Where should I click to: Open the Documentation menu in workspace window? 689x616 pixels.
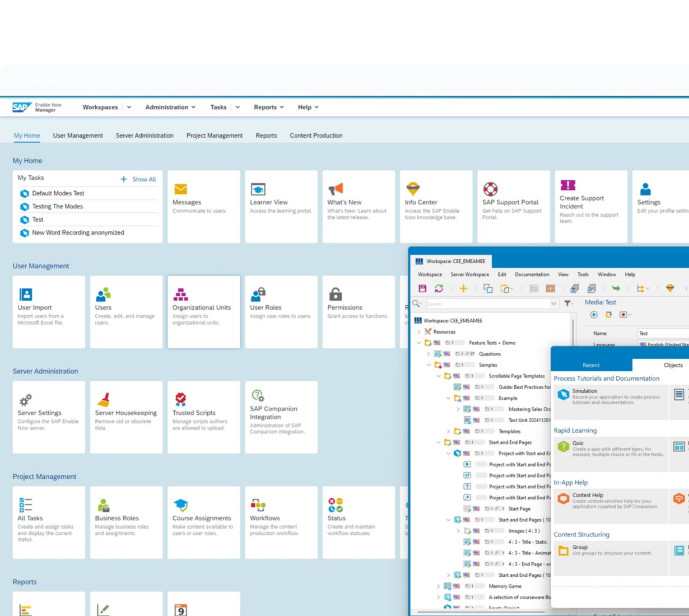[532, 274]
